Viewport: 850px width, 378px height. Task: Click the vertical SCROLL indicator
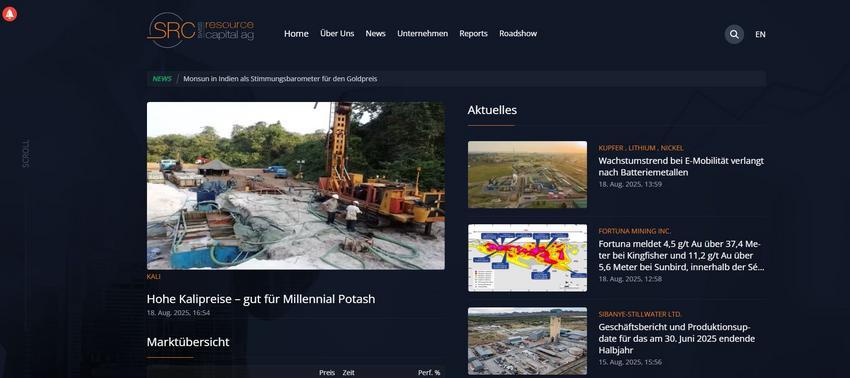pyautogui.click(x=25, y=153)
